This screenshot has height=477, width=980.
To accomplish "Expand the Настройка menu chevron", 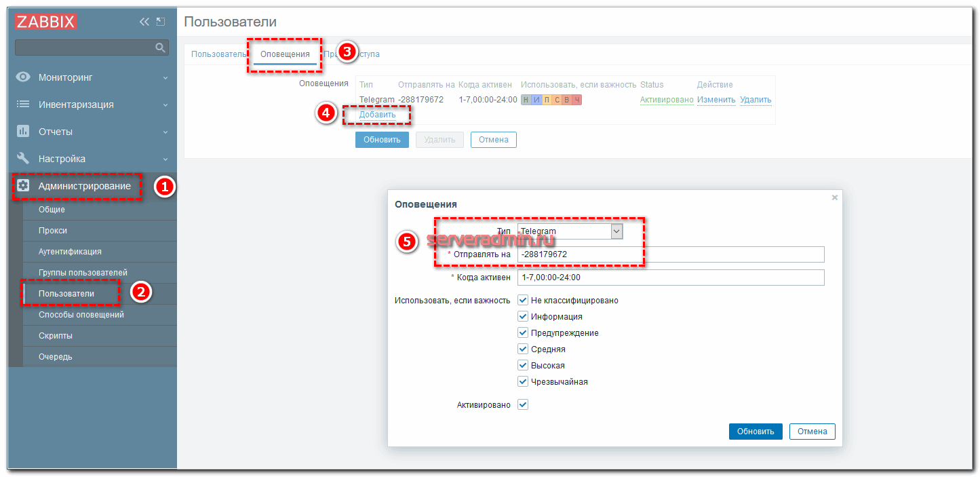I will pyautogui.click(x=165, y=159).
